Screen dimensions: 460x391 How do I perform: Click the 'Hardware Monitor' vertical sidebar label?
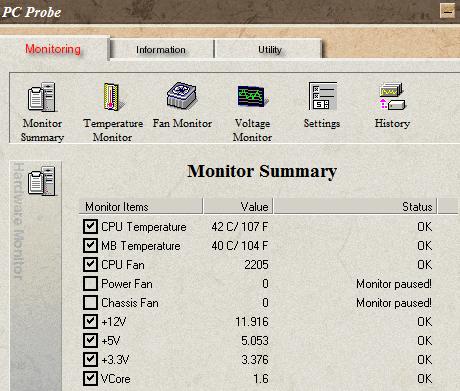[18, 221]
